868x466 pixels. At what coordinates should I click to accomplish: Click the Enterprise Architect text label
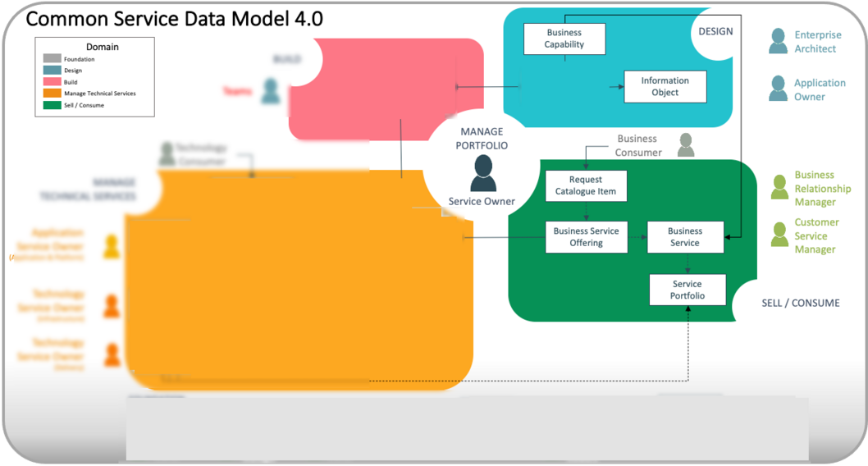pyautogui.click(x=818, y=42)
